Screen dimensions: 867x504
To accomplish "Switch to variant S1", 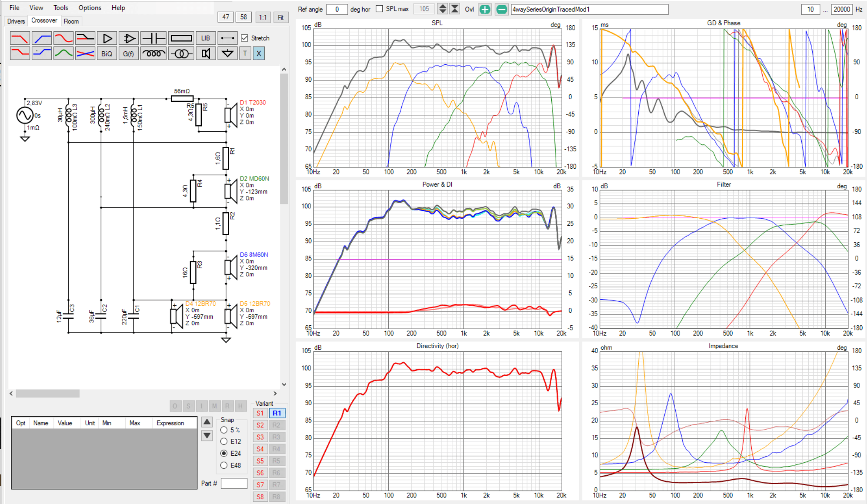I will click(260, 413).
